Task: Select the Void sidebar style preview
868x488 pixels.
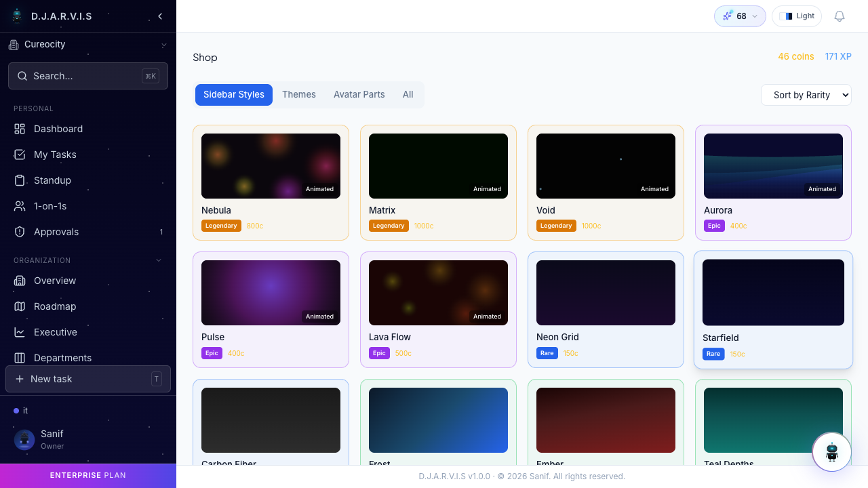Action: 606,166
